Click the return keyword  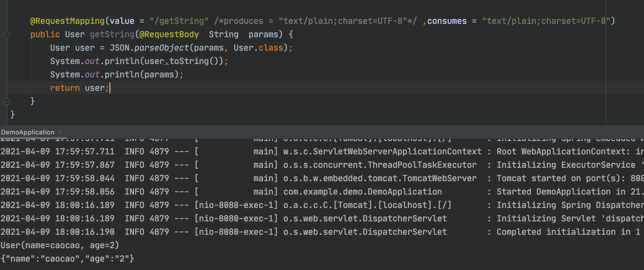tap(65, 88)
